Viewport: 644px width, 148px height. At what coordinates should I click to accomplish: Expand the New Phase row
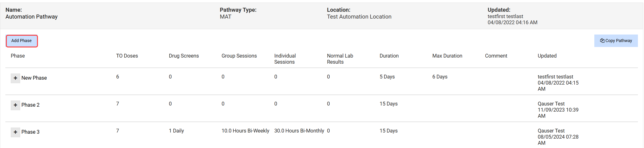(x=15, y=78)
